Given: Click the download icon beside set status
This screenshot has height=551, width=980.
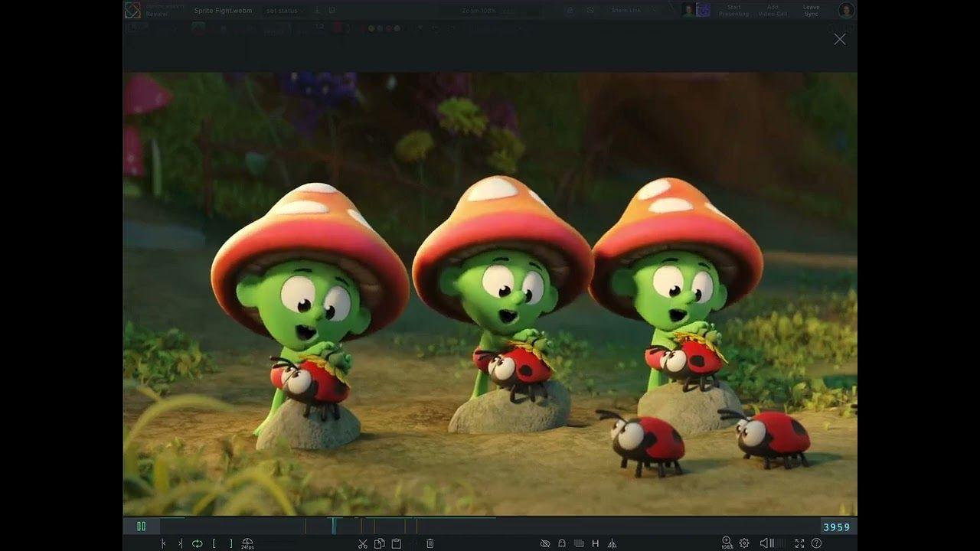Looking at the screenshot, I should coord(317,11).
